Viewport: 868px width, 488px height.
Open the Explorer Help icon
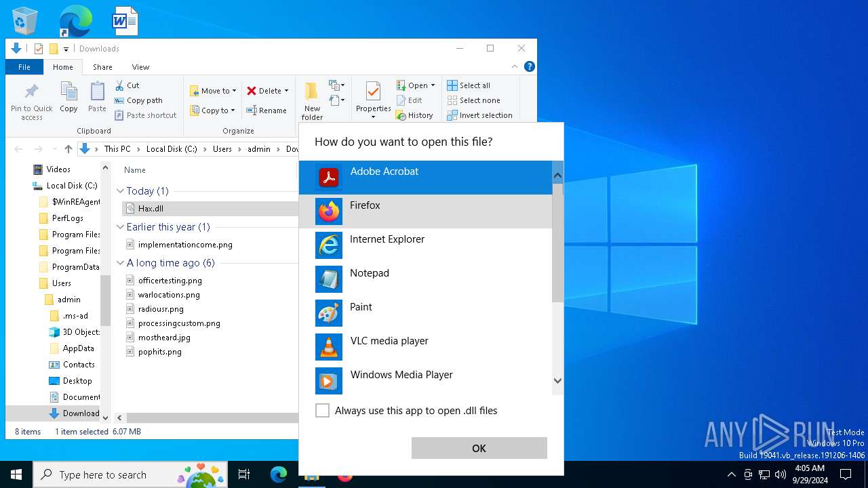tap(530, 66)
